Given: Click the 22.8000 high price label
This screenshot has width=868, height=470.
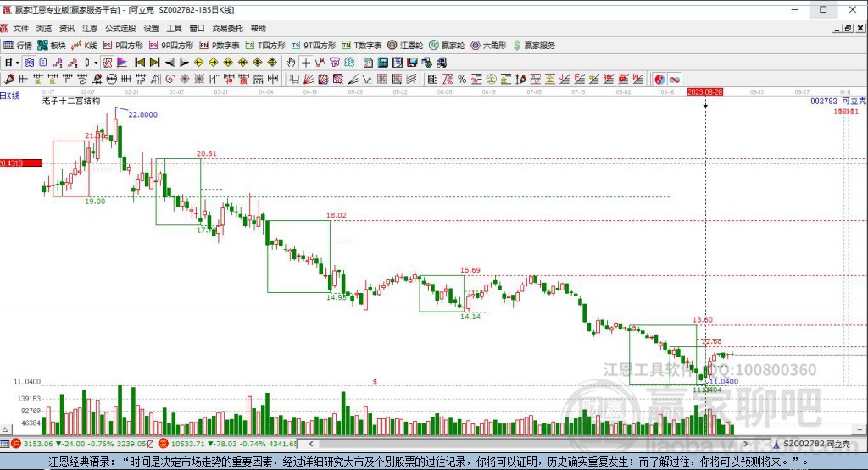Looking at the screenshot, I should tap(142, 114).
